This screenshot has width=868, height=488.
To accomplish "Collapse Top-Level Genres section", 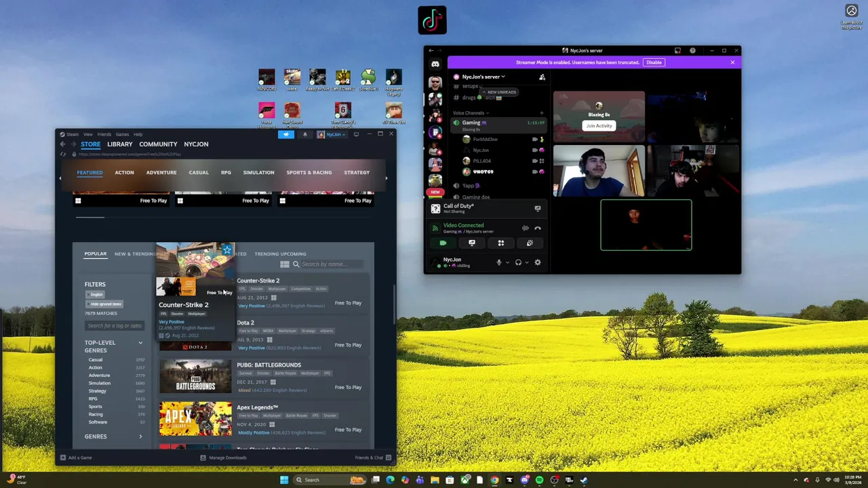I will [140, 343].
